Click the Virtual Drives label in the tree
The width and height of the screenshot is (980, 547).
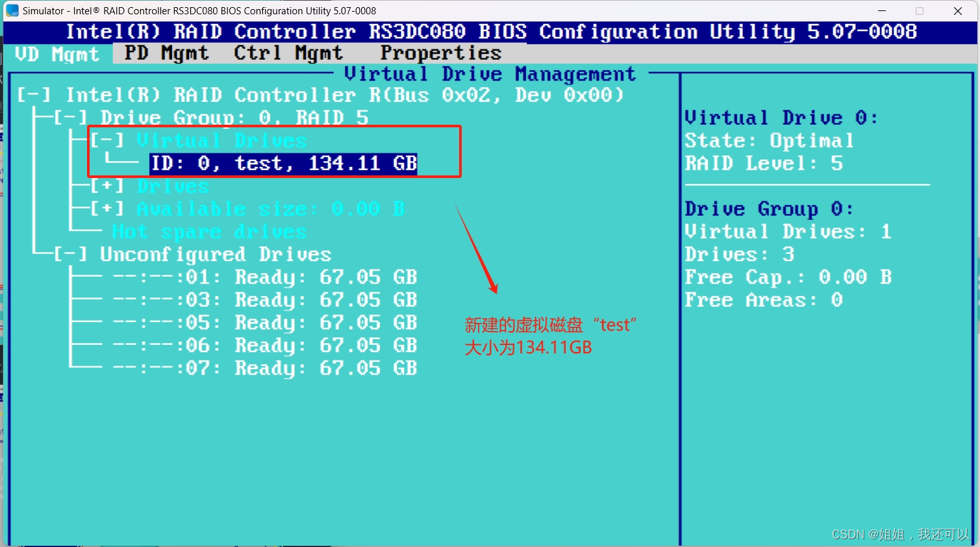pos(221,140)
